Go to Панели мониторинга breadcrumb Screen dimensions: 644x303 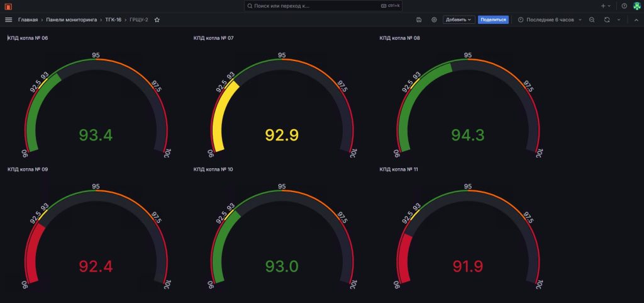pos(72,20)
